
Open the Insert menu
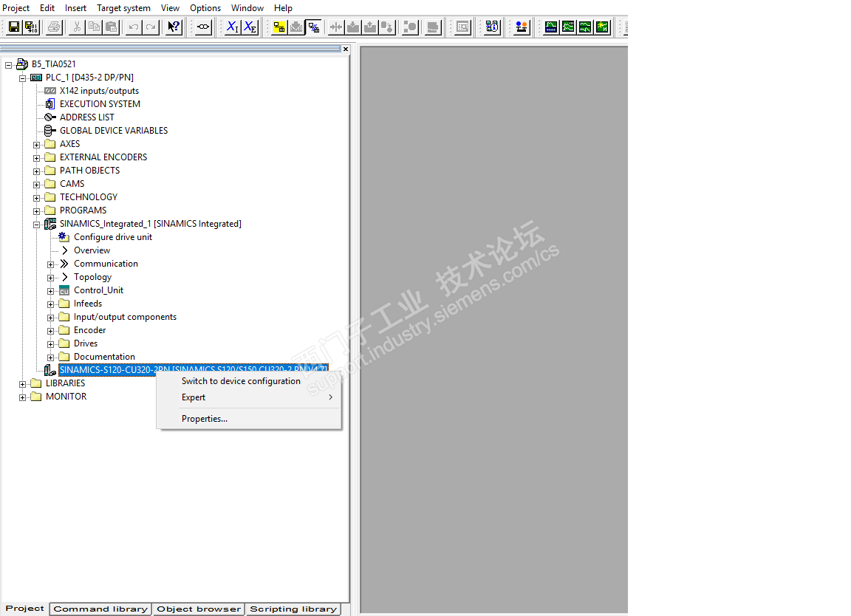coord(75,8)
